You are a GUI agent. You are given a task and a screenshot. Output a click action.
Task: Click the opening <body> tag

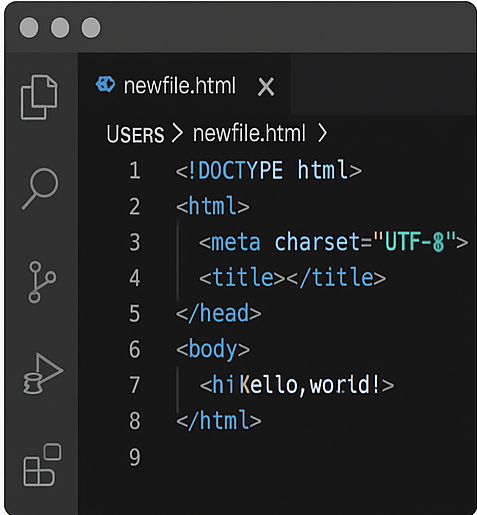(213, 350)
